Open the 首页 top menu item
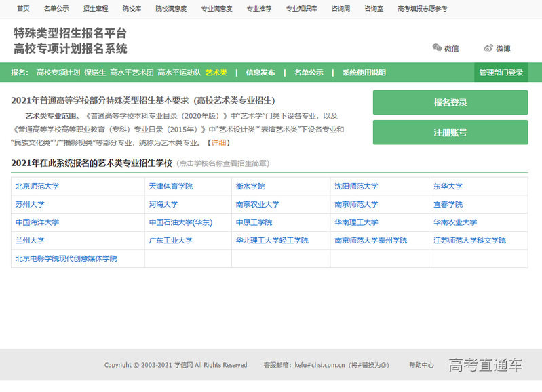Viewport: 542px width, 392px height. (23, 9)
